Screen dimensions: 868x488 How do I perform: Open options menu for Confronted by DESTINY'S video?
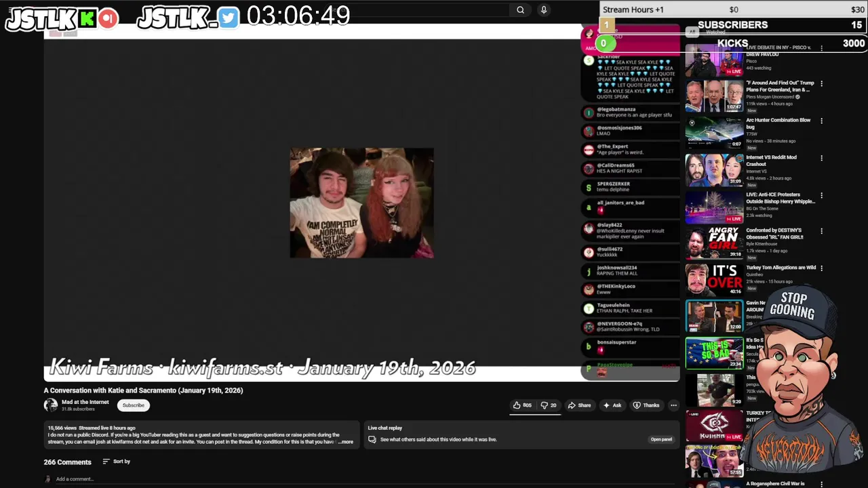821,231
